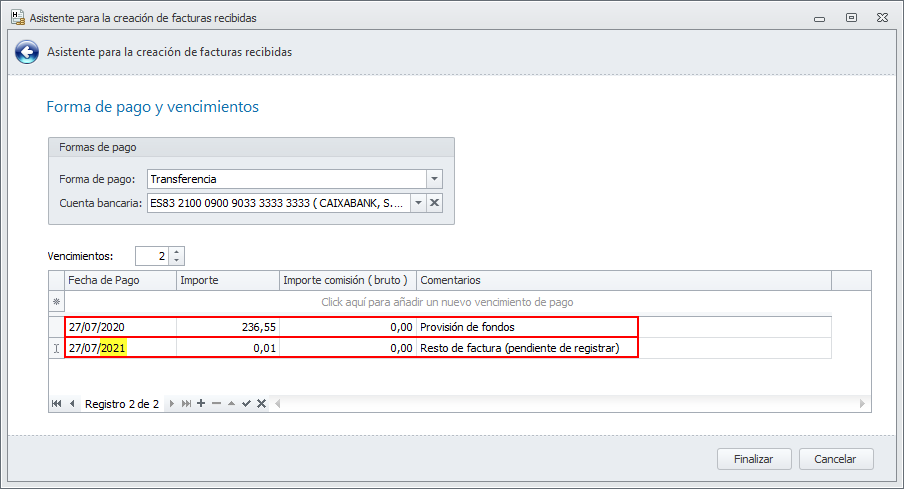
Task: Click the Finalizar button
Action: point(754,459)
